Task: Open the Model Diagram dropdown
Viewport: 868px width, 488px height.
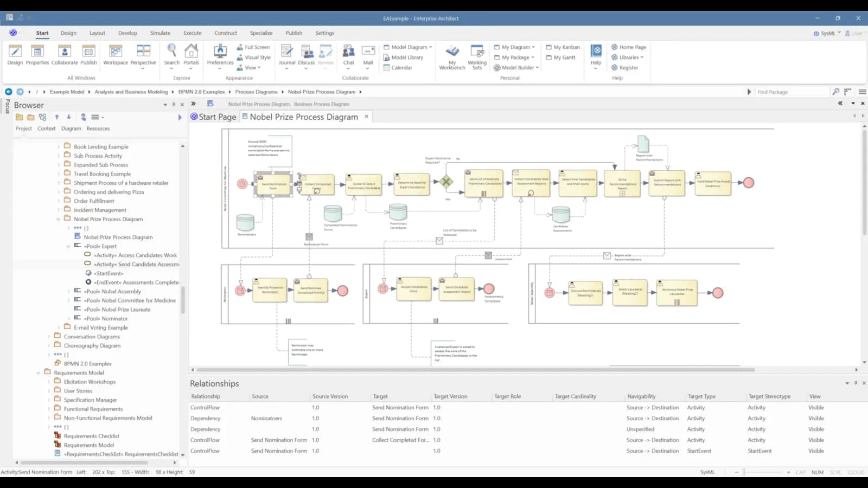Action: pos(408,47)
